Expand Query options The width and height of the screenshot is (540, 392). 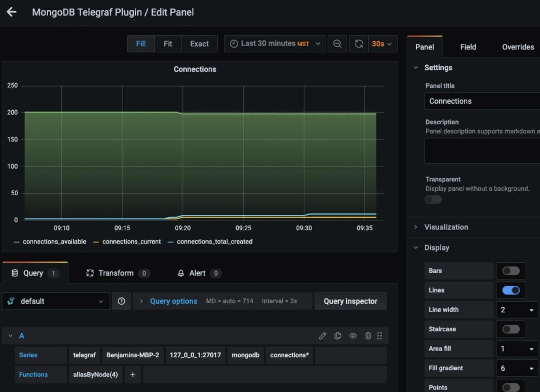(174, 301)
